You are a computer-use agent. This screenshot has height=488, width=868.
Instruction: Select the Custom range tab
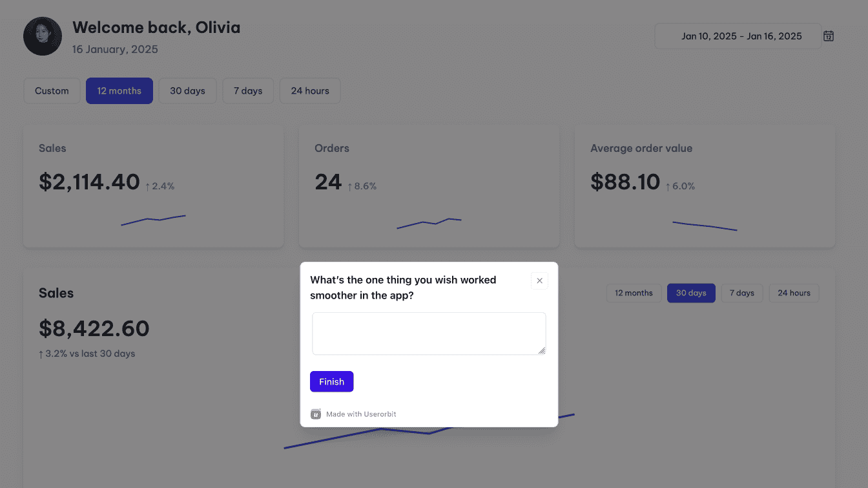52,91
